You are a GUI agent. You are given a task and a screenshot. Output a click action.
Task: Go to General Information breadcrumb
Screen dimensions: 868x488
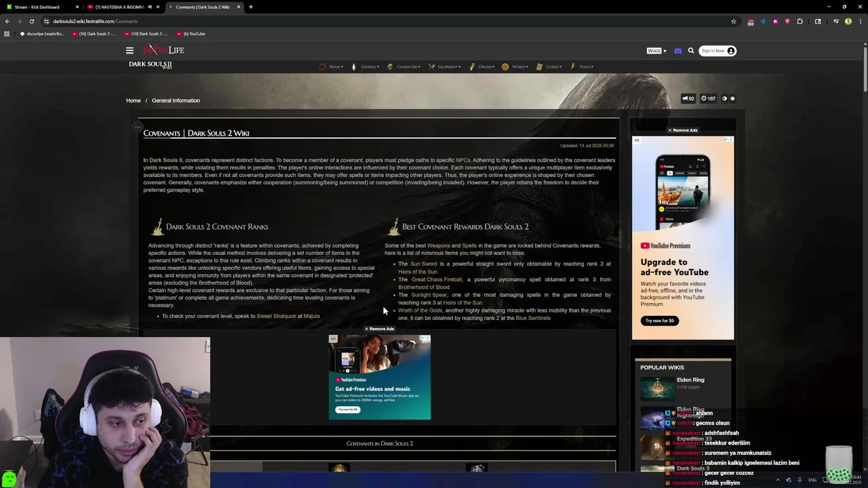point(176,100)
